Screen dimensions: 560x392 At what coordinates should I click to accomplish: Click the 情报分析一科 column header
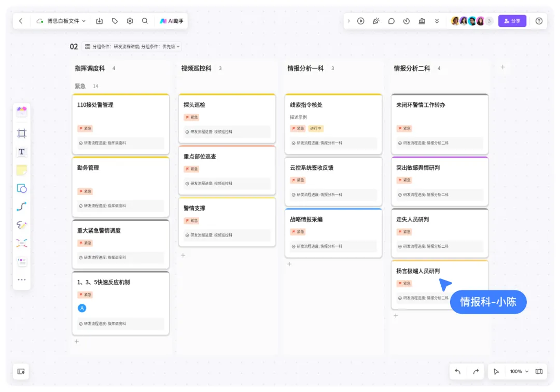306,68
